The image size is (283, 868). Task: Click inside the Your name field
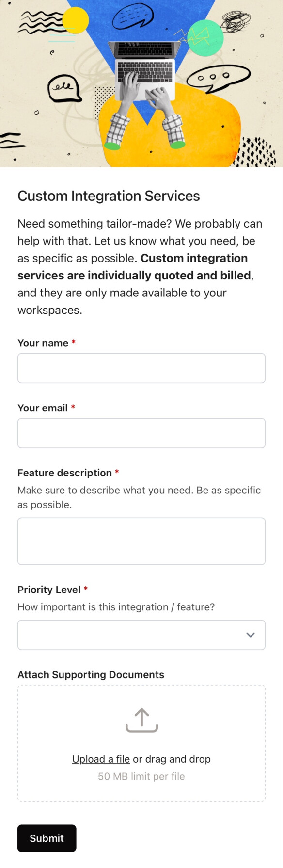pos(141,368)
